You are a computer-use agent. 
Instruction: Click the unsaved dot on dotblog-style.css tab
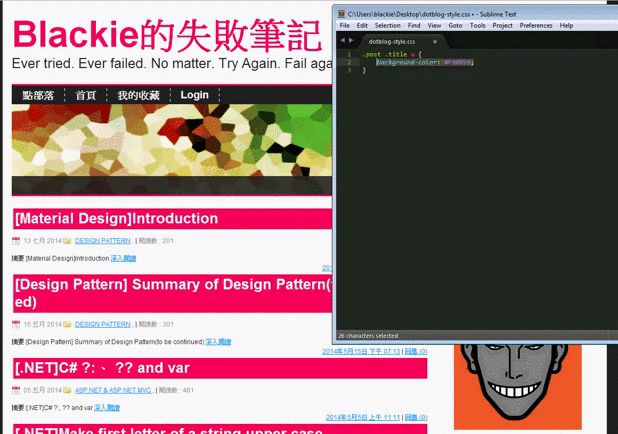(434, 41)
